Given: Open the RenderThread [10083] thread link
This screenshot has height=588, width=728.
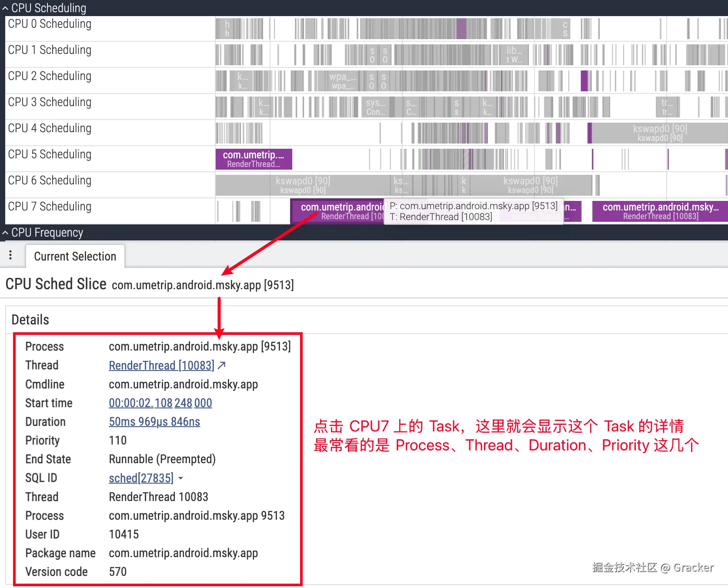Looking at the screenshot, I should pos(161,365).
